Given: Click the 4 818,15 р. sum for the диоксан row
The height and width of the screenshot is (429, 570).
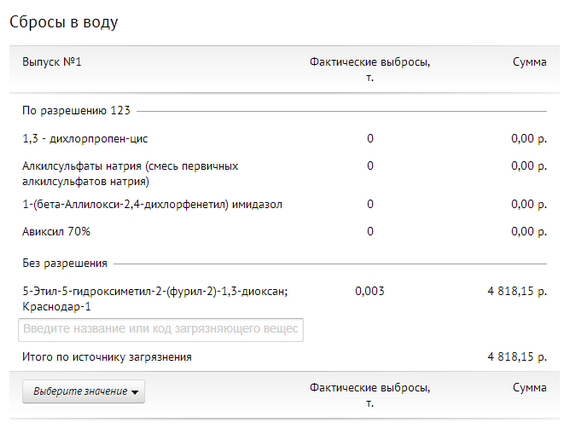Looking at the screenshot, I should click(517, 291).
